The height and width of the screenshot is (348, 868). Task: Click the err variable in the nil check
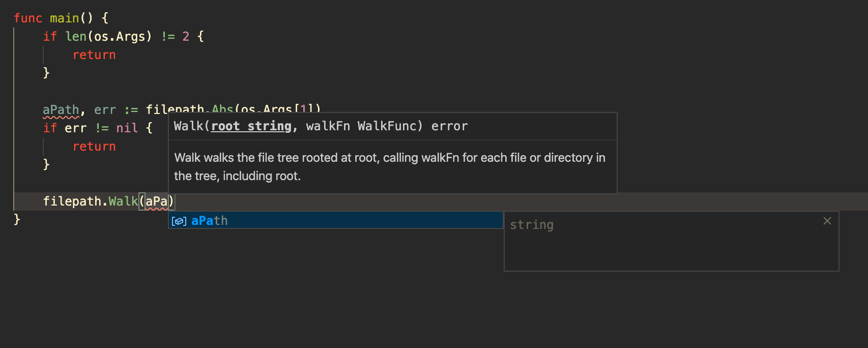tap(76, 128)
